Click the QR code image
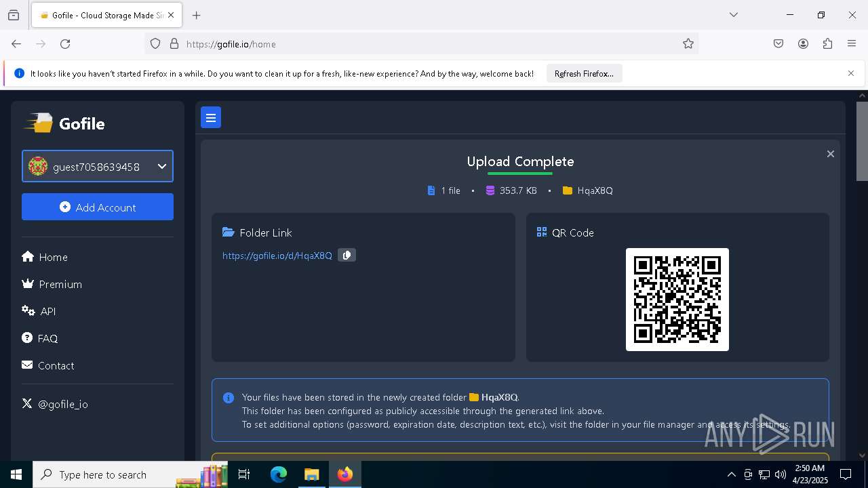Image resolution: width=868 pixels, height=488 pixels. pos(677,300)
